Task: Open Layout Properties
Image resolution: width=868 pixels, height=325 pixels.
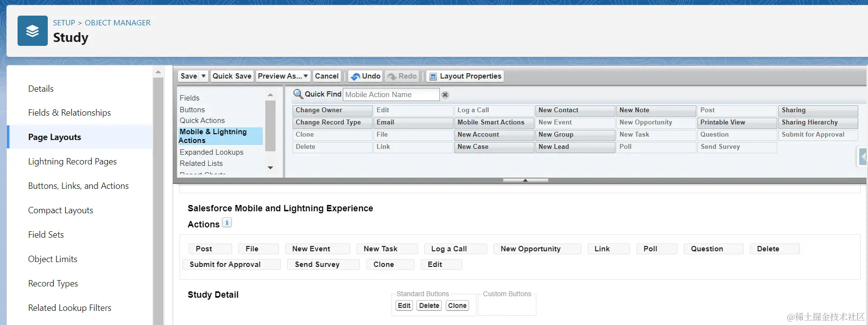Action: (465, 76)
